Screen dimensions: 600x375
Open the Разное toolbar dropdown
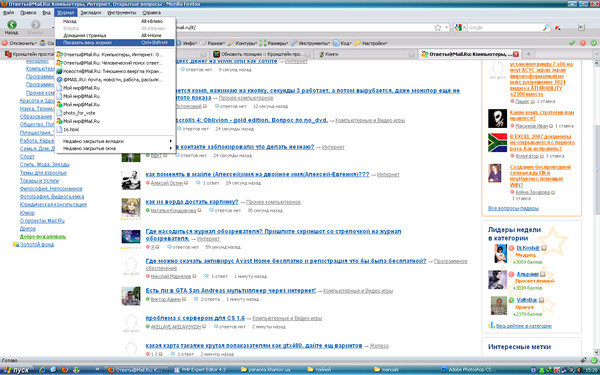click(213, 43)
